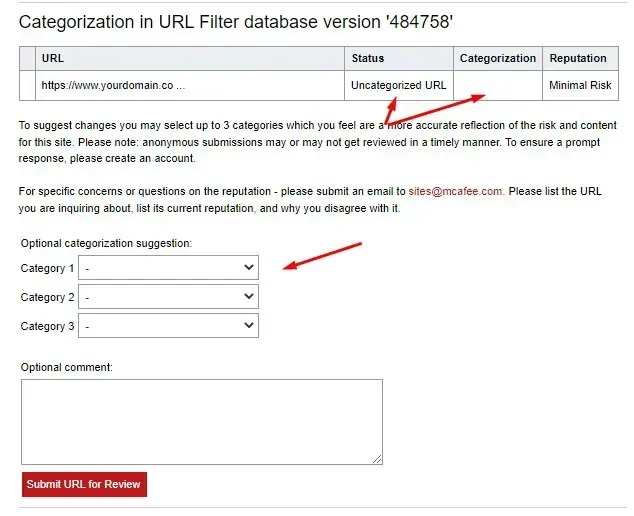Select the Categorization column header

pyautogui.click(x=498, y=58)
